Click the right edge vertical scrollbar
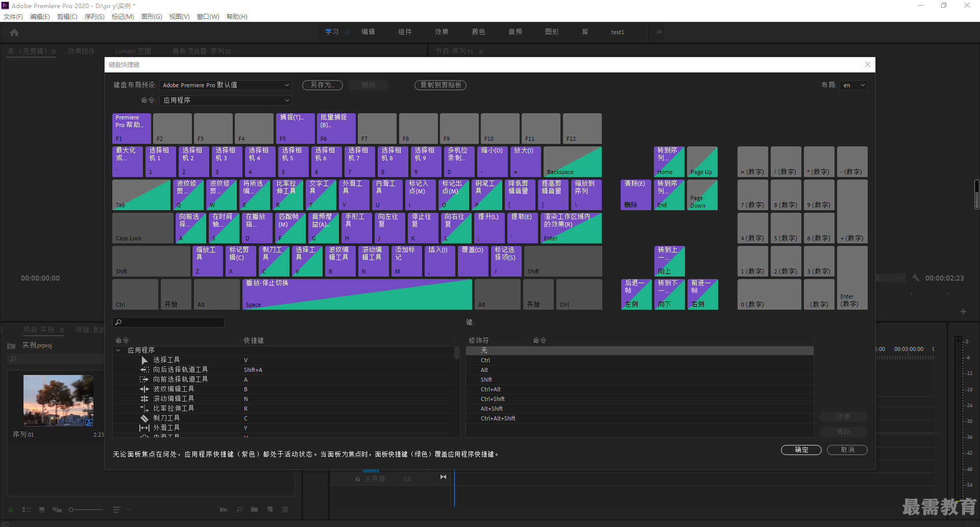The image size is (980, 527). pos(976,194)
